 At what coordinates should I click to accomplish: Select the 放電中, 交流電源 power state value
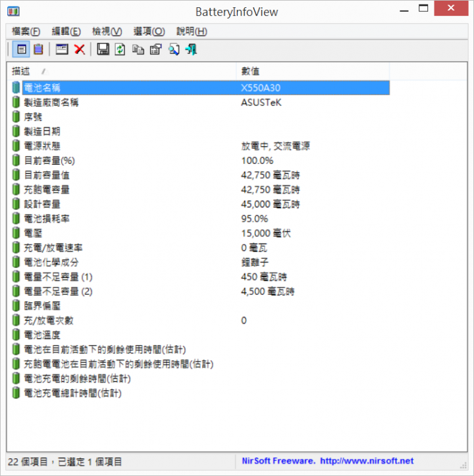275,146
